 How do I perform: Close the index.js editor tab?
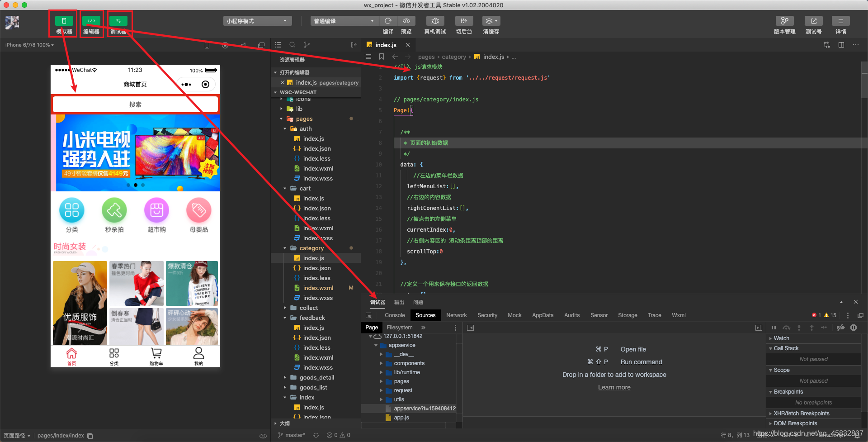point(408,45)
